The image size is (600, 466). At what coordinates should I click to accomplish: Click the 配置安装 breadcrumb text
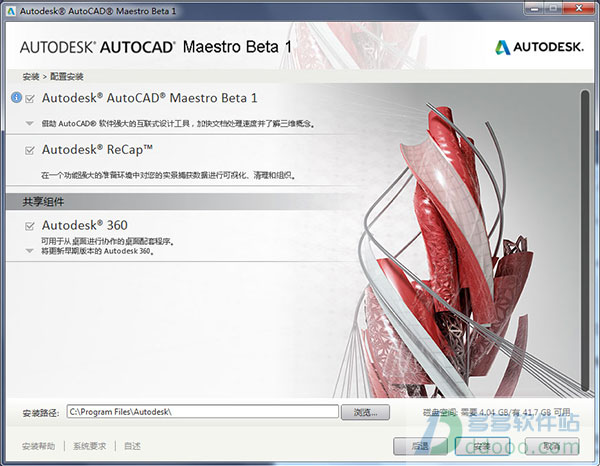pos(67,77)
